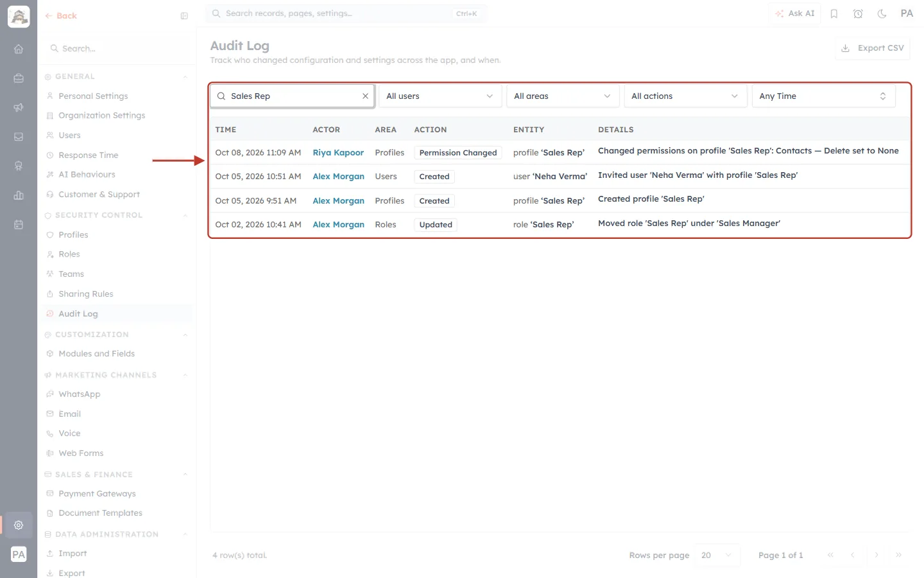Go back using the Back link
The width and height of the screenshot is (924, 578).
61,16
